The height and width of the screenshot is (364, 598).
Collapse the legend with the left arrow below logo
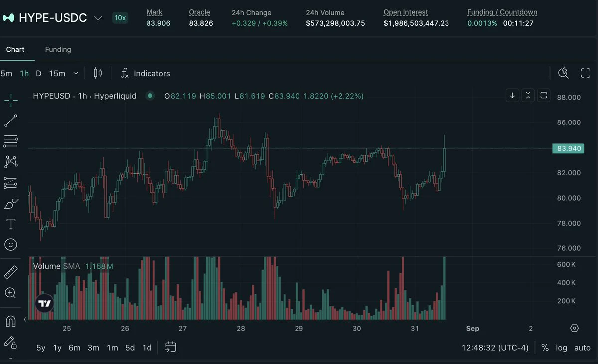point(25,319)
